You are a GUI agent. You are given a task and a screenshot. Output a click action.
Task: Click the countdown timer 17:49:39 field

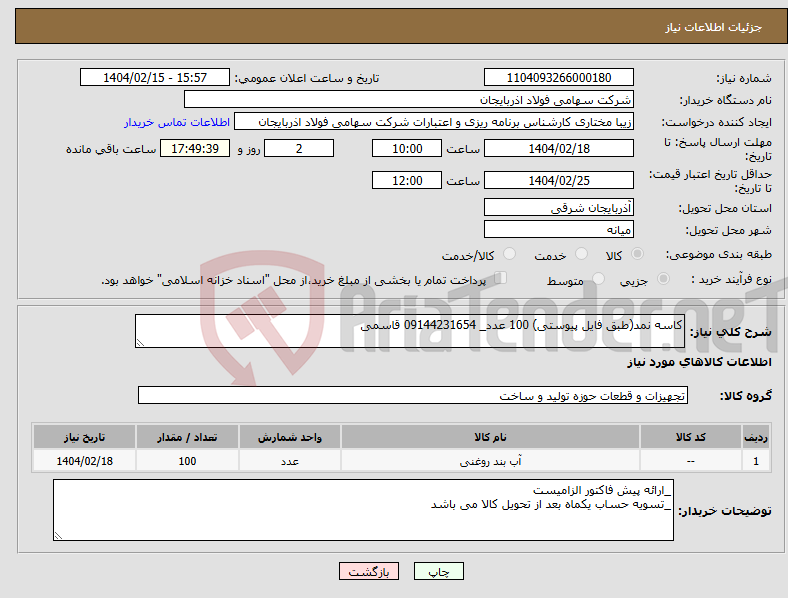pyautogui.click(x=195, y=149)
